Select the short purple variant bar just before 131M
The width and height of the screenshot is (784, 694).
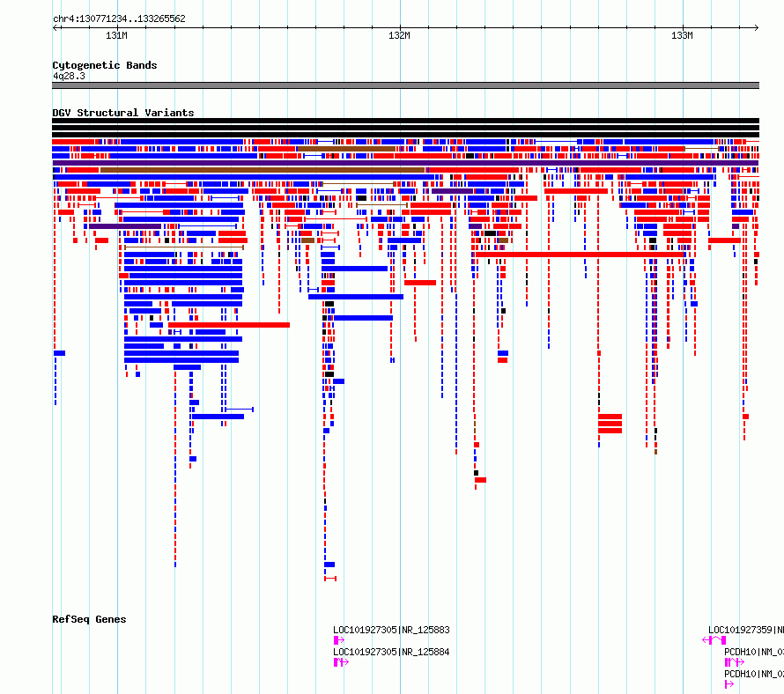click(125, 226)
